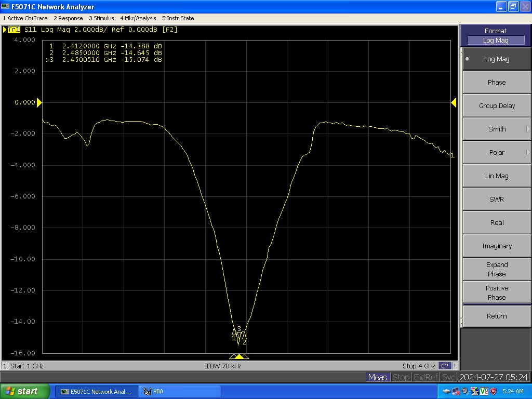Choose Group Delay format

point(496,106)
